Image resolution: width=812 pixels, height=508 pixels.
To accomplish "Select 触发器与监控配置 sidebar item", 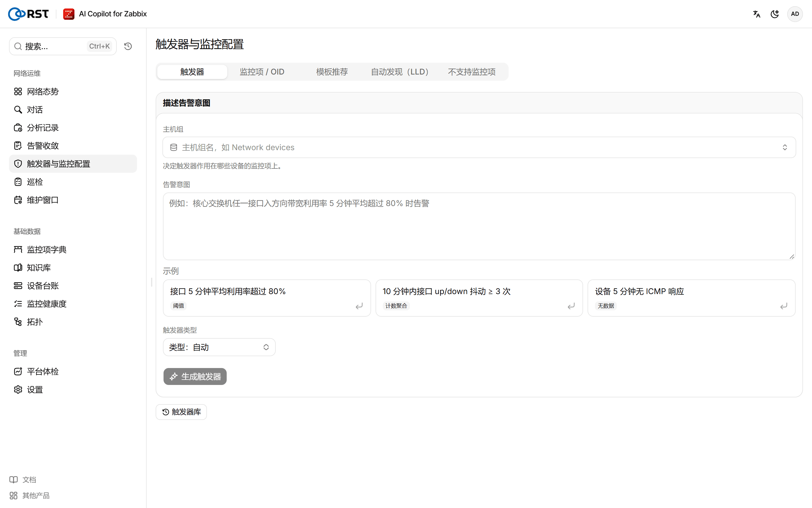I will [x=73, y=164].
